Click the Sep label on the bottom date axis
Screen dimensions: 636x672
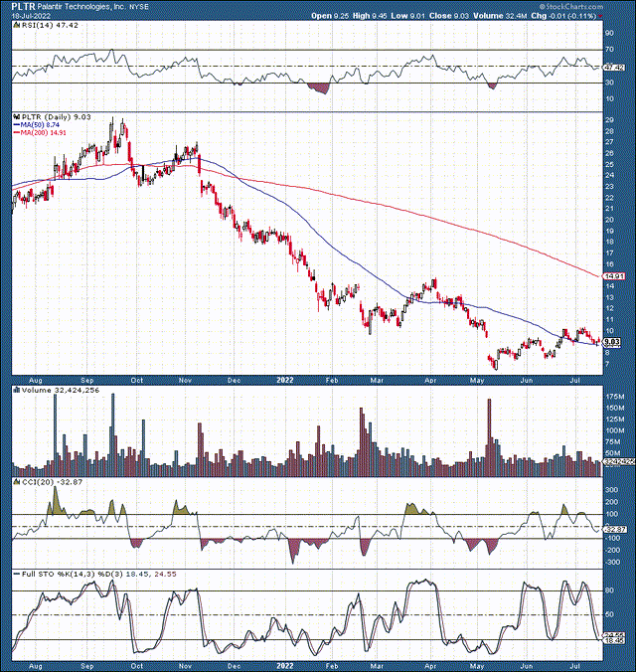point(87,666)
